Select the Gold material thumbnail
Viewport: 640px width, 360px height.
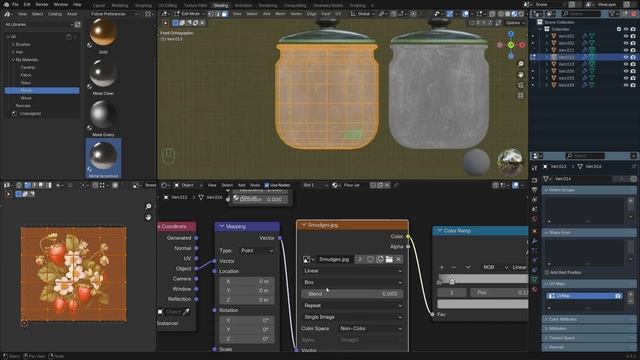(103, 32)
